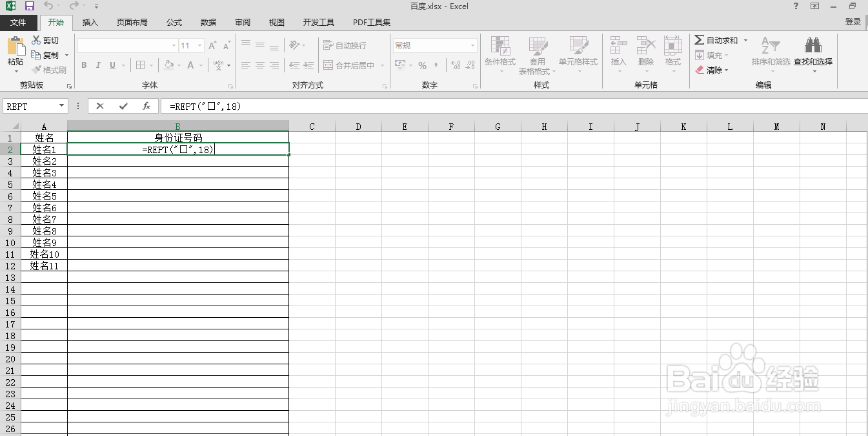This screenshot has width=868, height=436.
Task: Apply bold formatting with the B icon
Action: click(83, 65)
